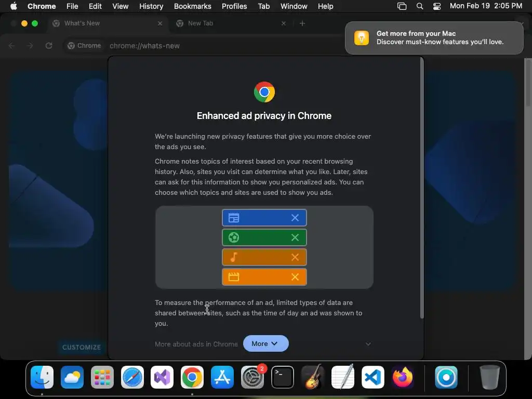This screenshot has height=399, width=532.
Task: Click the Apple menu icon
Action: tap(14, 6)
